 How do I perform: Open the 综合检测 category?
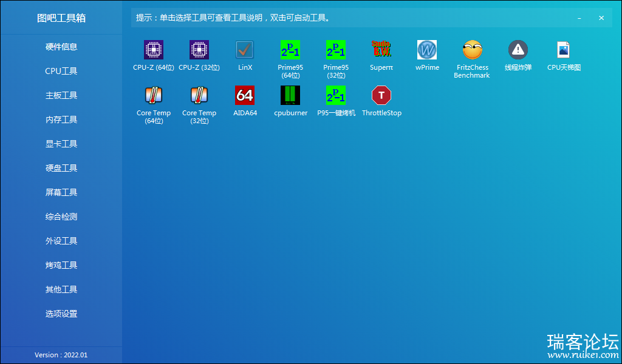pyautogui.click(x=61, y=217)
